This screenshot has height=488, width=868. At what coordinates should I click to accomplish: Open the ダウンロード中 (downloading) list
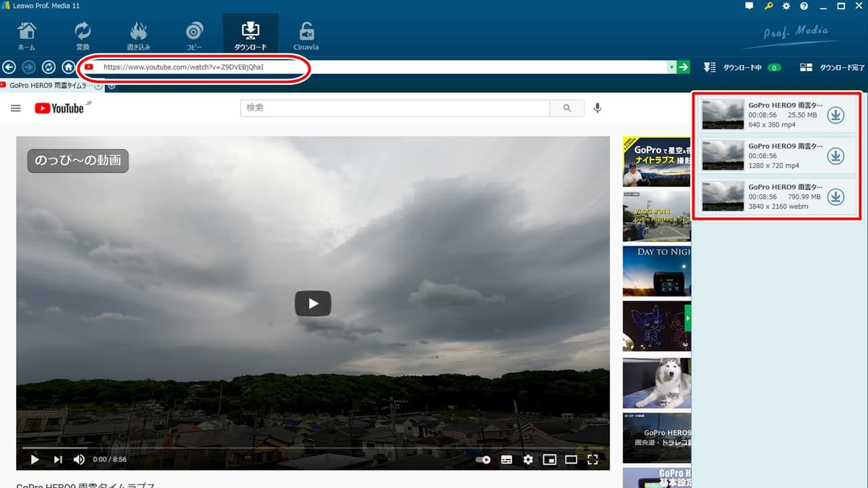[743, 67]
